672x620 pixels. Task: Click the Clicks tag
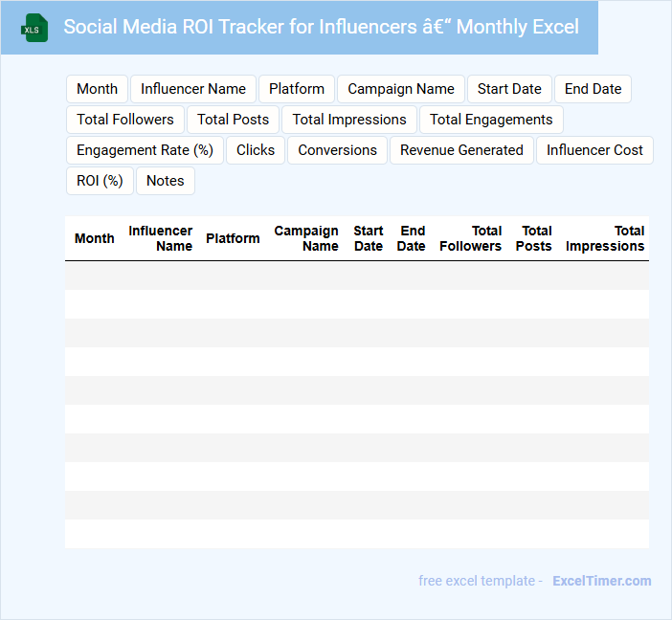coord(256,150)
